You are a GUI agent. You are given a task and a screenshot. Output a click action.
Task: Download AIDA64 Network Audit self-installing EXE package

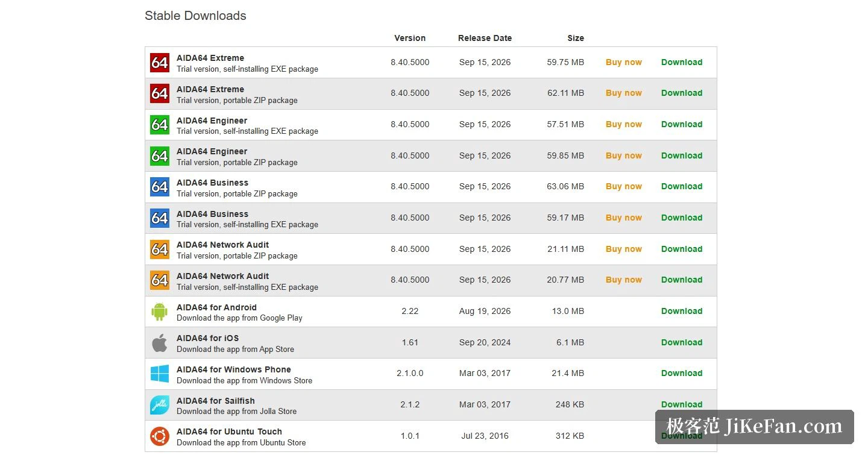pyautogui.click(x=682, y=280)
